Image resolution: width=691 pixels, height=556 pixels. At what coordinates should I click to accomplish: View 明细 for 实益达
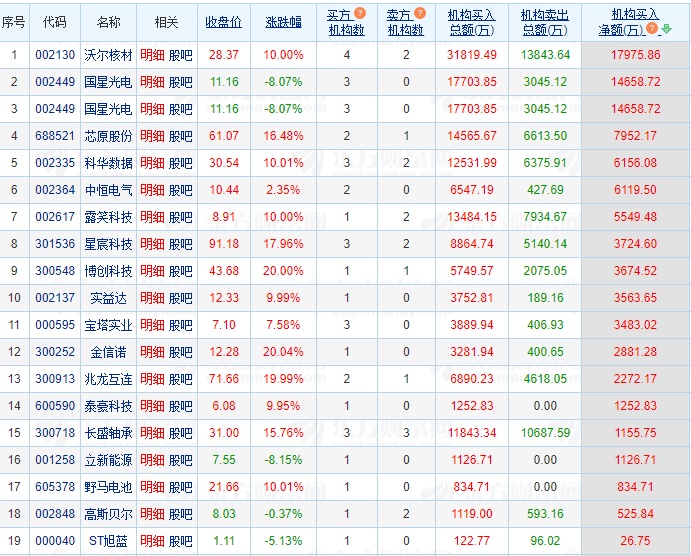pos(152,298)
